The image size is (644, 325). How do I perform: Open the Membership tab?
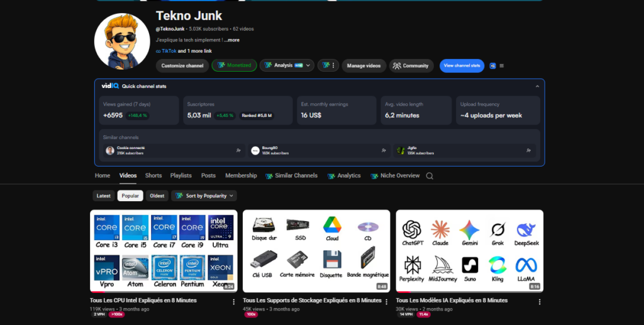click(241, 175)
